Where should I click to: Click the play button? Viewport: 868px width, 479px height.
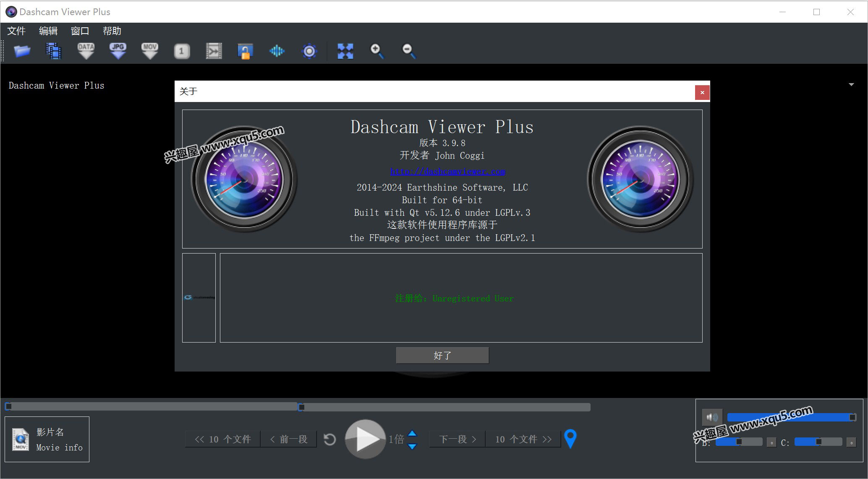365,439
